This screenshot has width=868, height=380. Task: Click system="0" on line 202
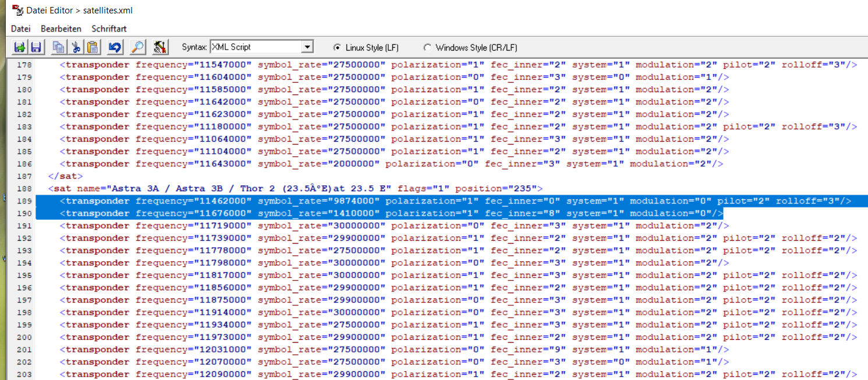click(601, 361)
